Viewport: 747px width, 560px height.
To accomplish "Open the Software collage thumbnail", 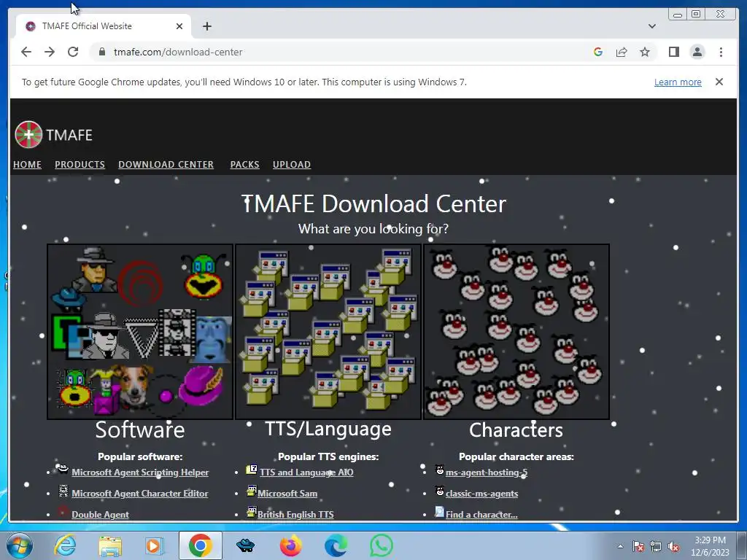I will tap(140, 332).
